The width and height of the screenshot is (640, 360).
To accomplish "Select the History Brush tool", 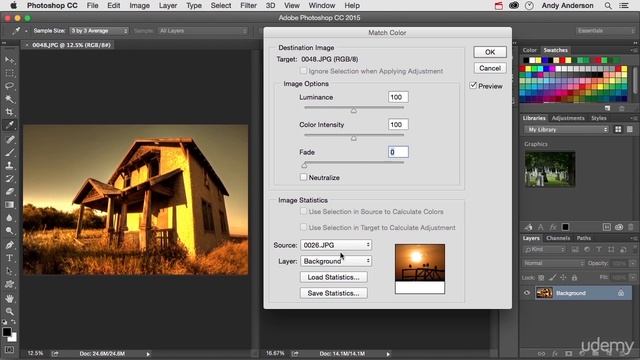I will click(9, 179).
